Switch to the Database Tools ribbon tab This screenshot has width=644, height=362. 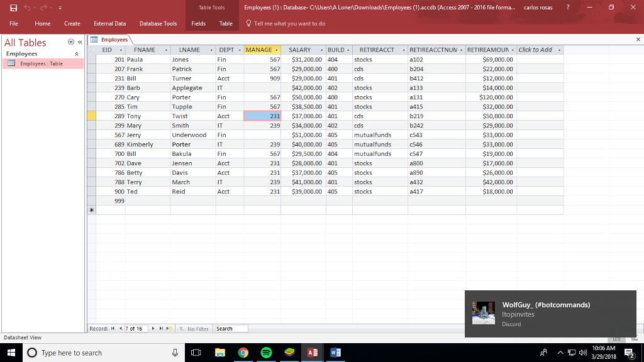click(158, 23)
